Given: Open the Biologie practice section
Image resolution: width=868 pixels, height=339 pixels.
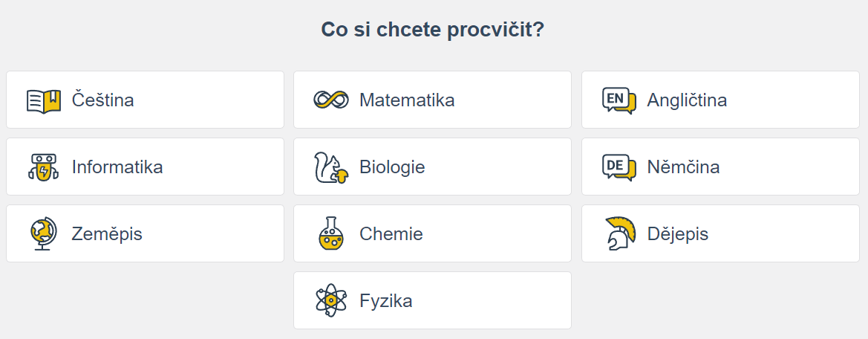Looking at the screenshot, I should point(392,167).
